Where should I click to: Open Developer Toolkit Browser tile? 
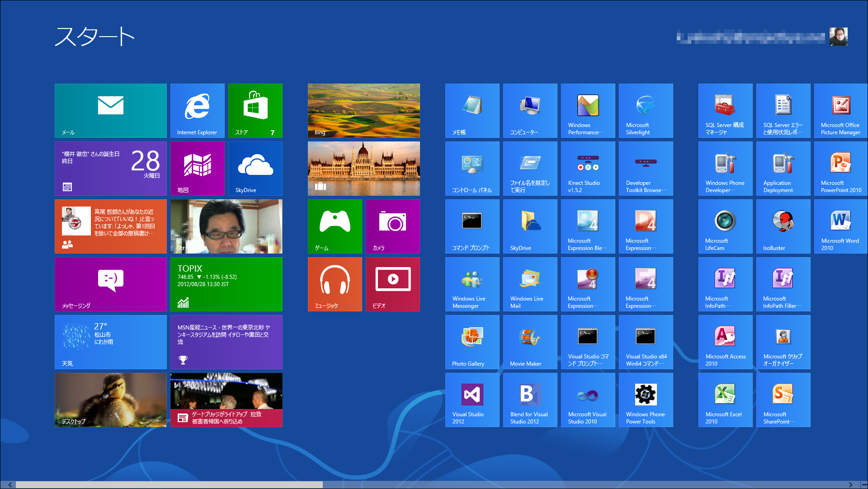[646, 169]
